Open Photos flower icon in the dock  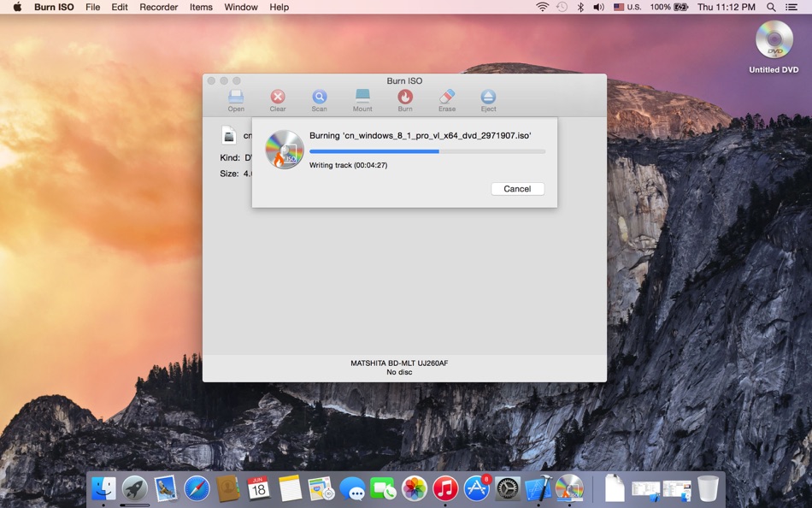pyautogui.click(x=415, y=488)
